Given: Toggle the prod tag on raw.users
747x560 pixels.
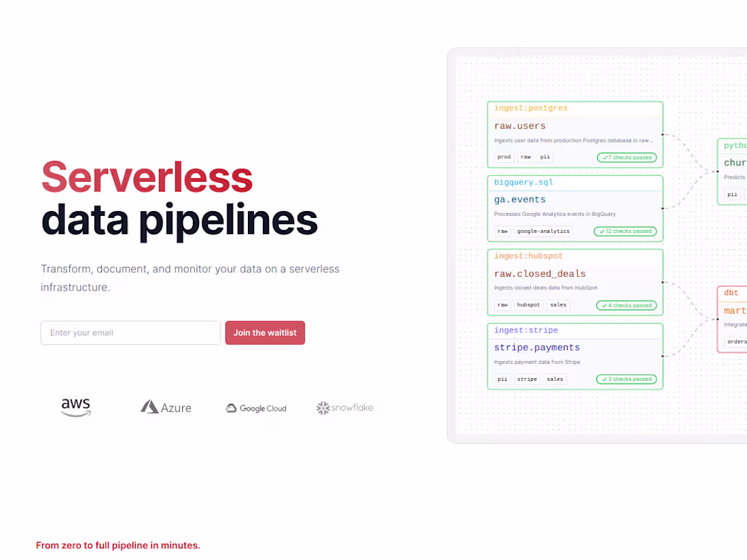Looking at the screenshot, I should (503, 157).
